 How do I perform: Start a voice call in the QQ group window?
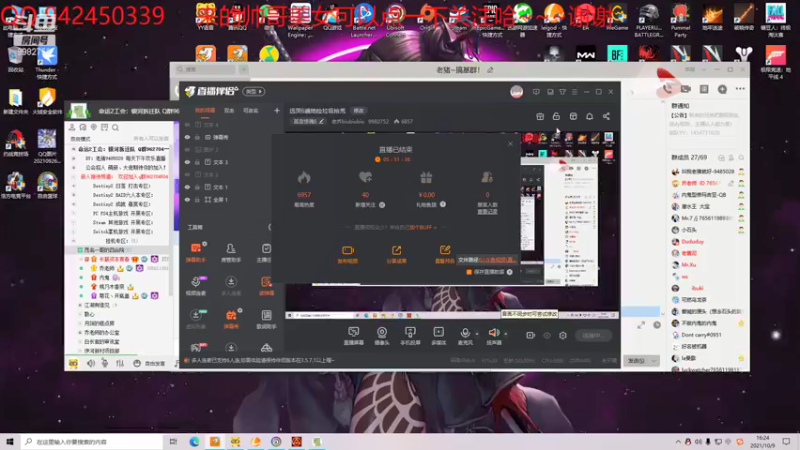[x=667, y=89]
